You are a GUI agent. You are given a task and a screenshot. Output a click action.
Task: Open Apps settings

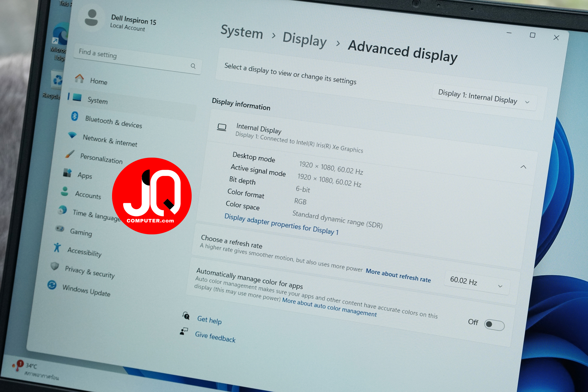point(85,176)
